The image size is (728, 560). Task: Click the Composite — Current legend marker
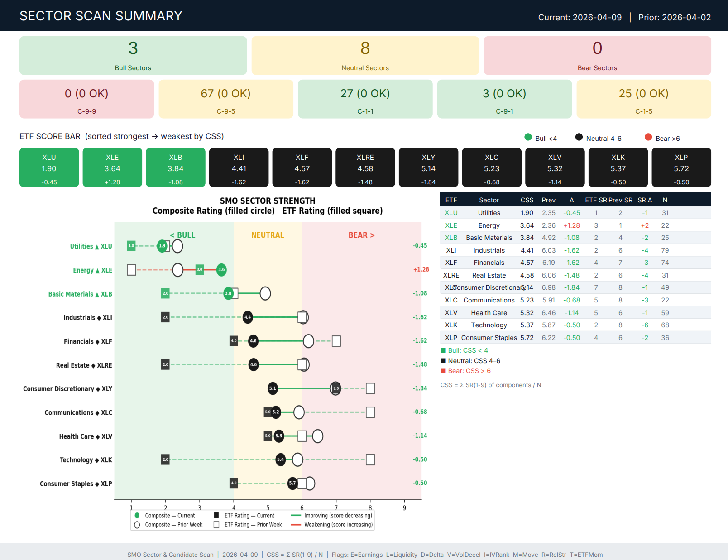tap(137, 516)
